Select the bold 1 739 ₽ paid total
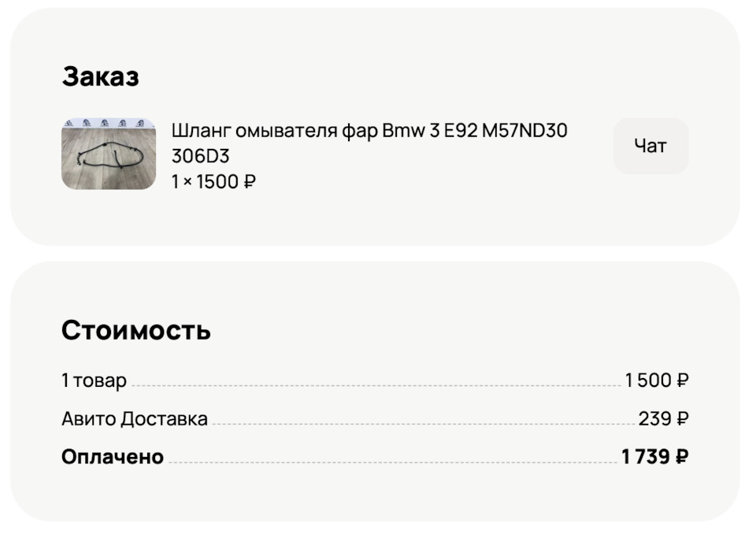Image resolution: width=756 pixels, height=542 pixels. [655, 456]
